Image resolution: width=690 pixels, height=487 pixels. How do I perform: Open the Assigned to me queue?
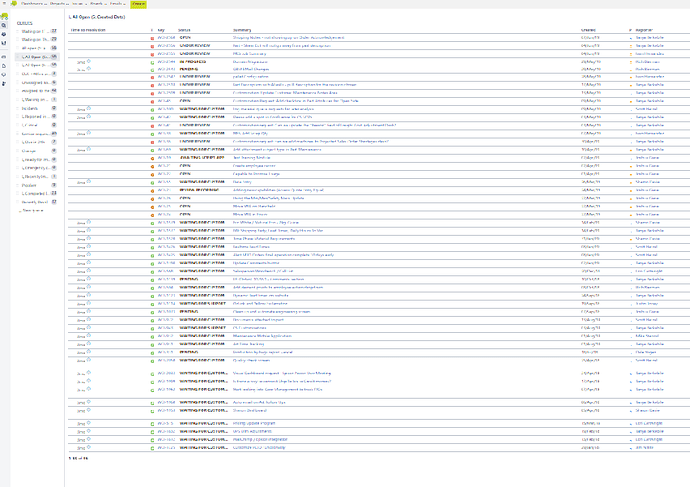pos(37,91)
